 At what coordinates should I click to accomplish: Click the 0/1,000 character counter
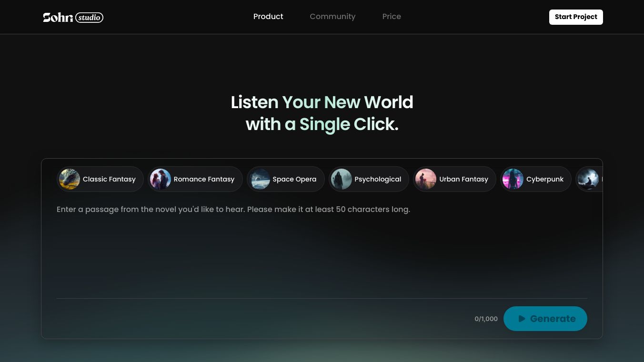click(x=486, y=319)
